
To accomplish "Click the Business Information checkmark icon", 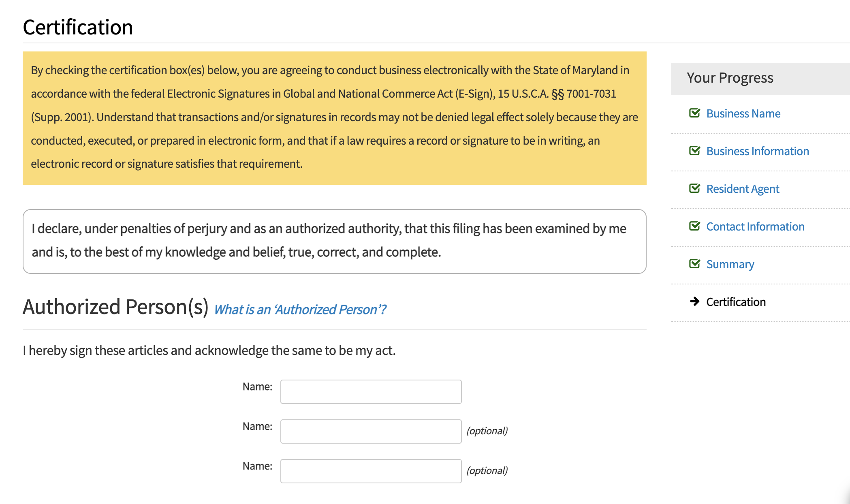I will [694, 151].
